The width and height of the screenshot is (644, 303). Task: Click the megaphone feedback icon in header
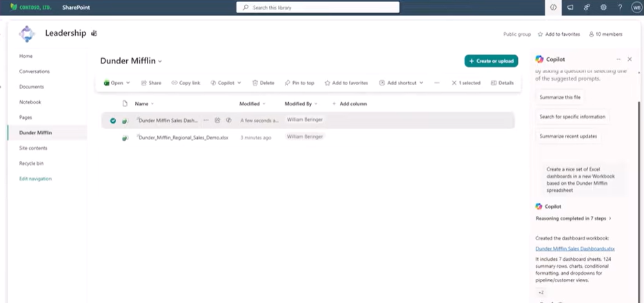(570, 8)
